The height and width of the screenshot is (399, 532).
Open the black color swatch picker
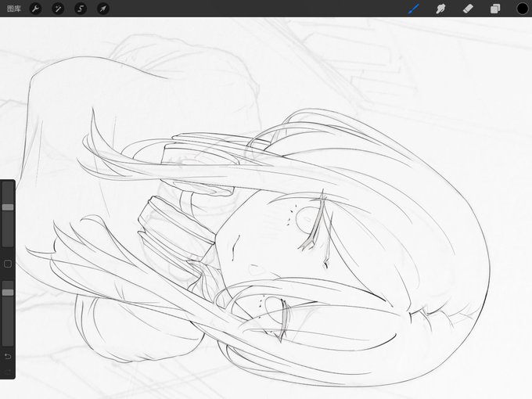[x=523, y=9]
